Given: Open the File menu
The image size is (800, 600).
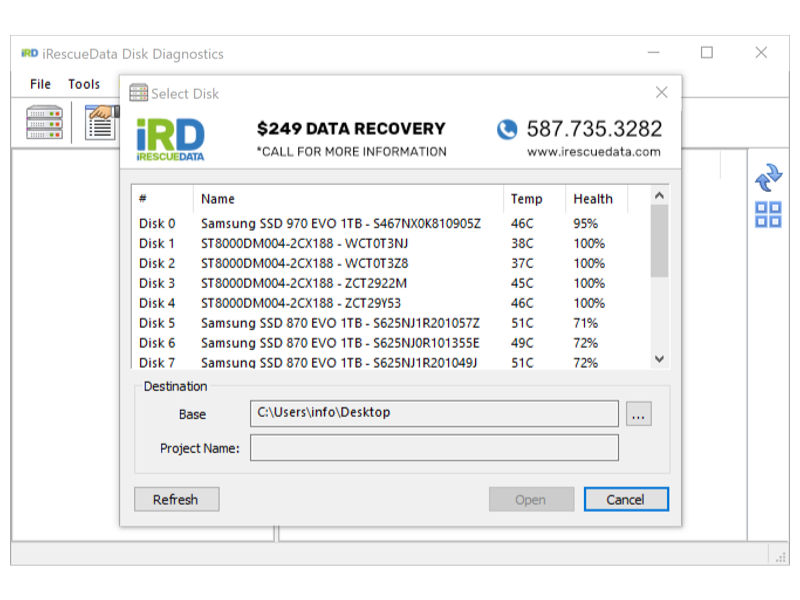Looking at the screenshot, I should point(40,84).
